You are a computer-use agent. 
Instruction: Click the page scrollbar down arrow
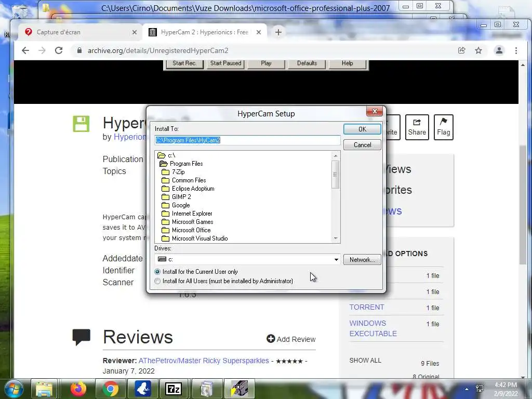pyautogui.click(x=523, y=376)
